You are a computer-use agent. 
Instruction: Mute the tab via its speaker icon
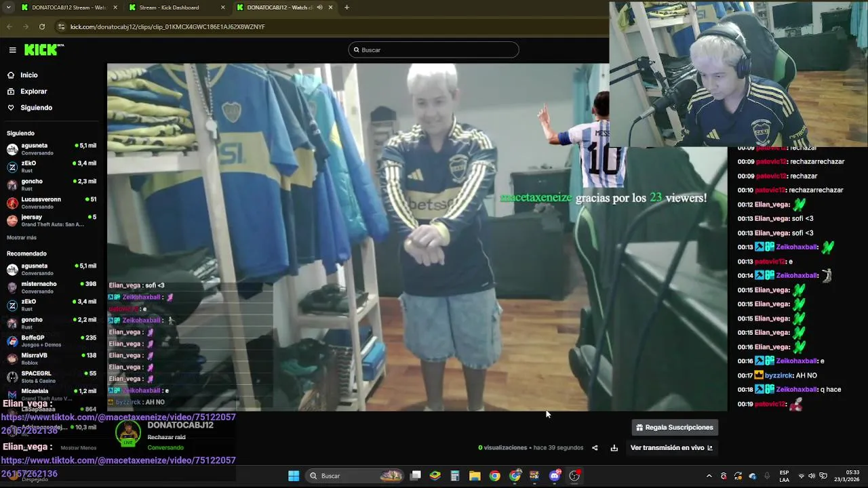(319, 7)
